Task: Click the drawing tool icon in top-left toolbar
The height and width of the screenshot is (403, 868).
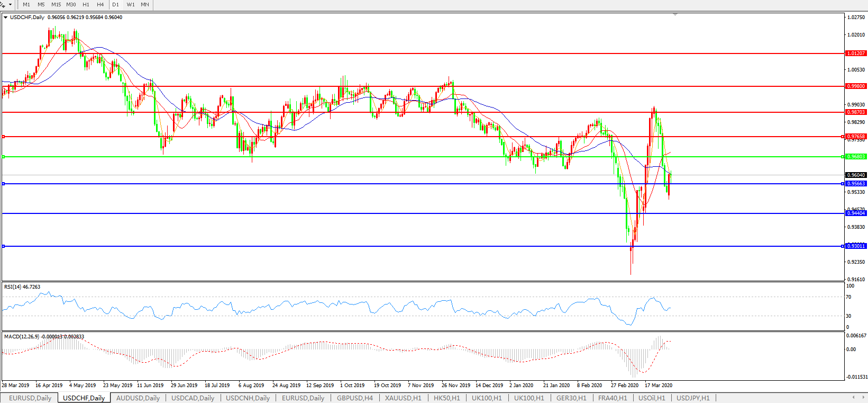Action: (3, 5)
